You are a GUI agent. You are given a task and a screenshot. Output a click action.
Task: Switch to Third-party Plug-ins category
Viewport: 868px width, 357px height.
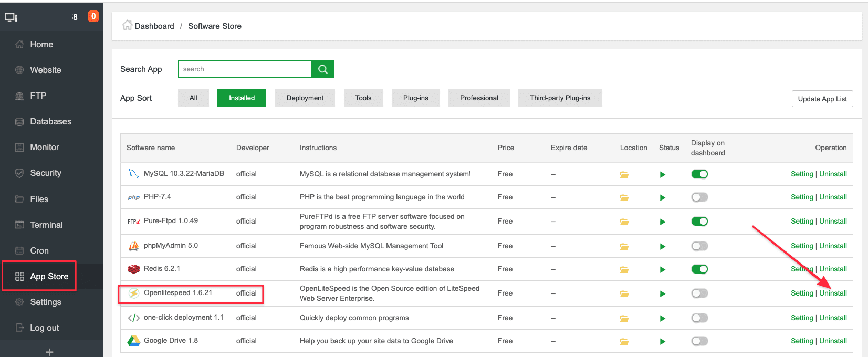[x=560, y=98]
